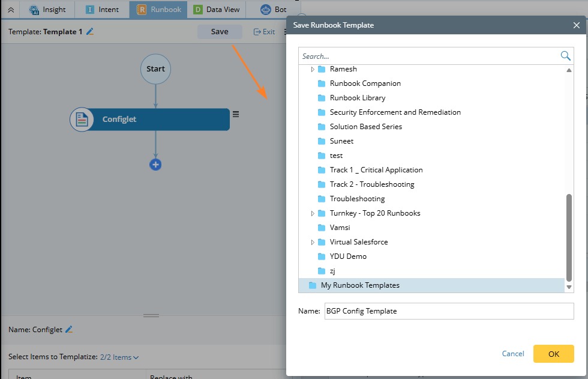Click the search magnifier icon
Screen dimensions: 588x379
coord(565,56)
